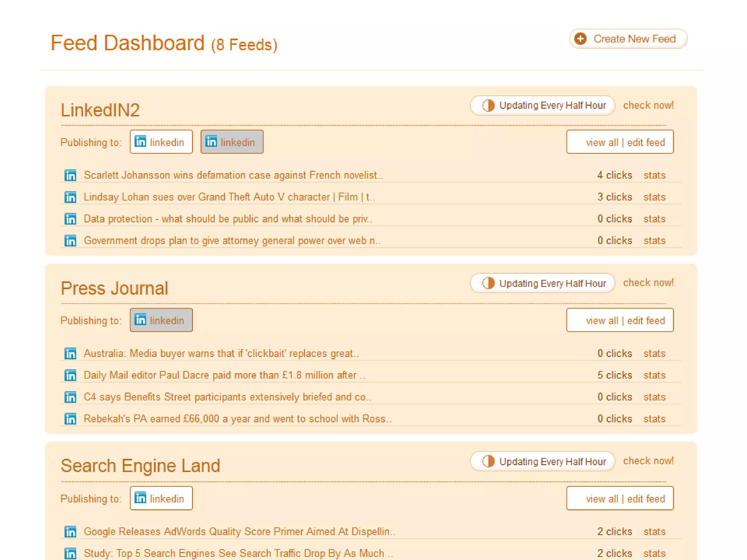Click check now! for Search Engine Land
747x560 pixels.
[x=648, y=461]
